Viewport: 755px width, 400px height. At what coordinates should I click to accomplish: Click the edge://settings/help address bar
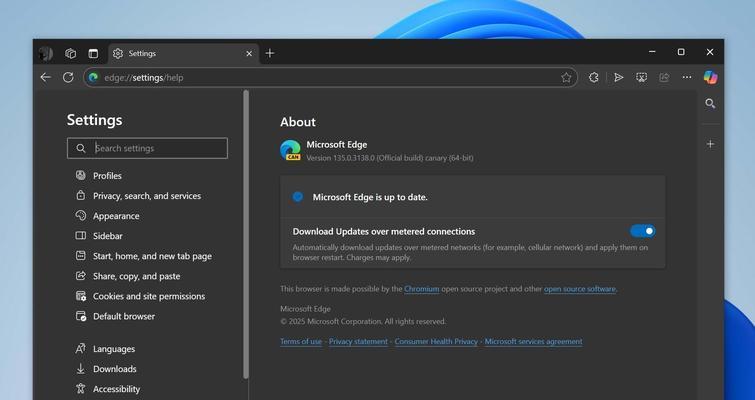[330, 77]
